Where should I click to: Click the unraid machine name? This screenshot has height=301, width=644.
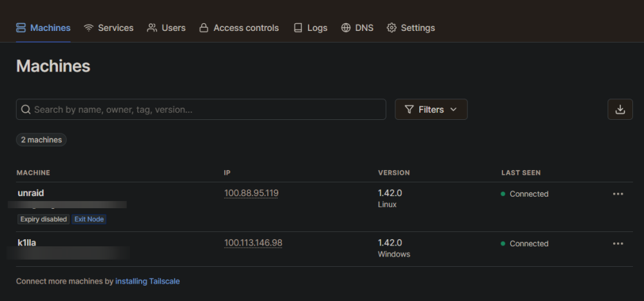31,193
